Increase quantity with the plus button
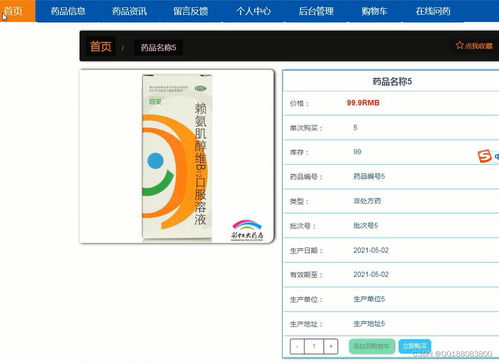 coord(331,346)
